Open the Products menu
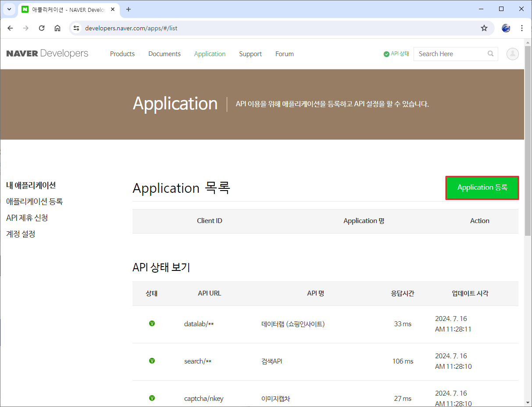532x407 pixels. tap(122, 54)
